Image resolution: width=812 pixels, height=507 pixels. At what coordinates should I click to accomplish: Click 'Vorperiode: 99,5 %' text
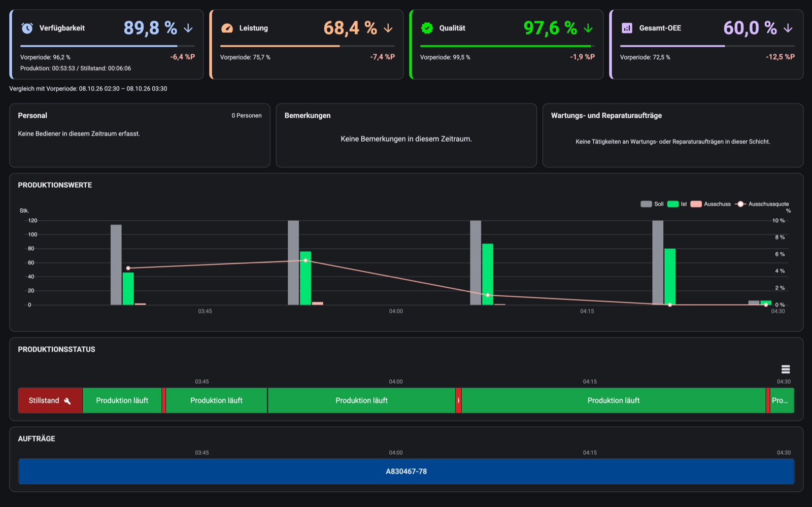(445, 57)
